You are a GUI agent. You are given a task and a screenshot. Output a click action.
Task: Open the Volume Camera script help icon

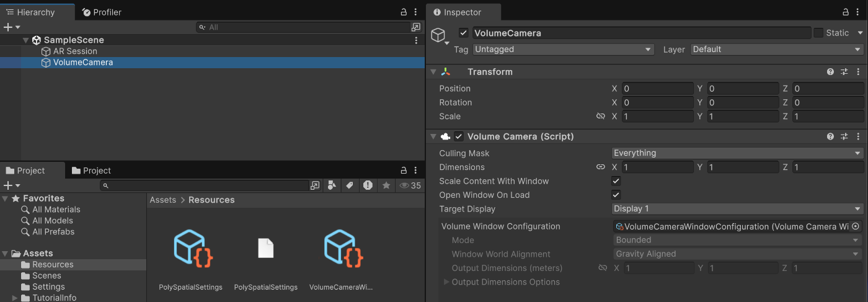point(830,136)
